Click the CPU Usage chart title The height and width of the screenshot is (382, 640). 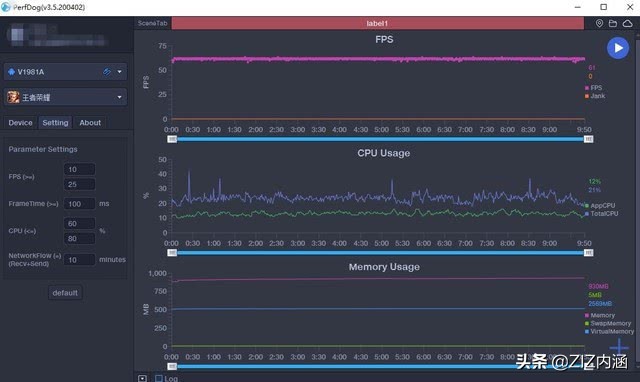384,153
